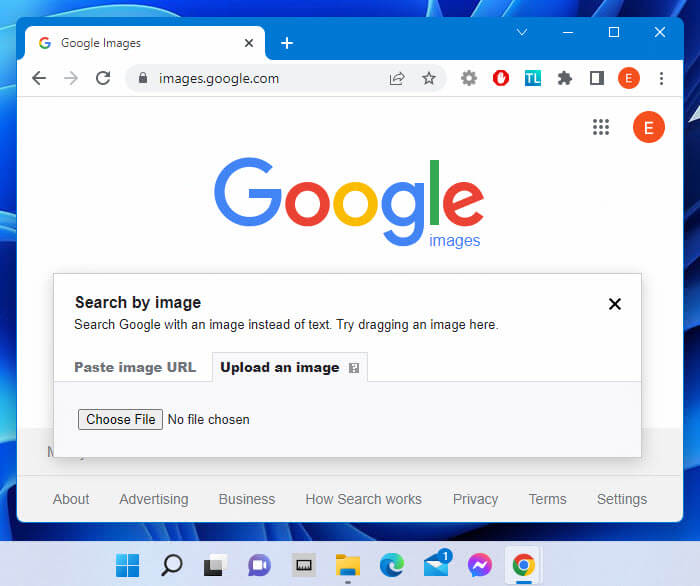The image size is (700, 586).
Task: Open the Mail app with one notification
Action: click(437, 563)
